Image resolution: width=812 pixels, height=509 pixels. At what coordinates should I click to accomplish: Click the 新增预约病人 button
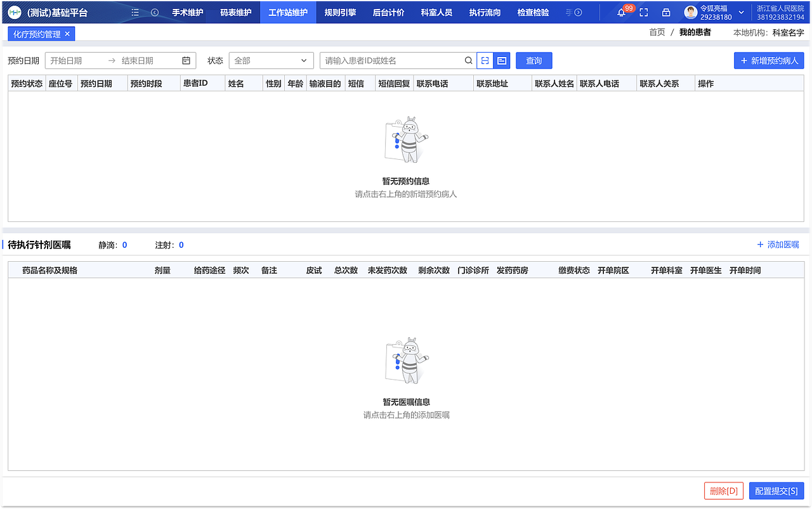[x=769, y=60]
